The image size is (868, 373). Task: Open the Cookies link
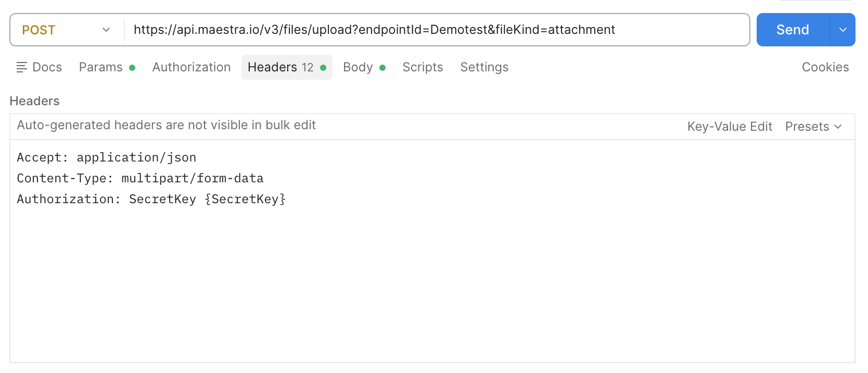click(x=825, y=67)
